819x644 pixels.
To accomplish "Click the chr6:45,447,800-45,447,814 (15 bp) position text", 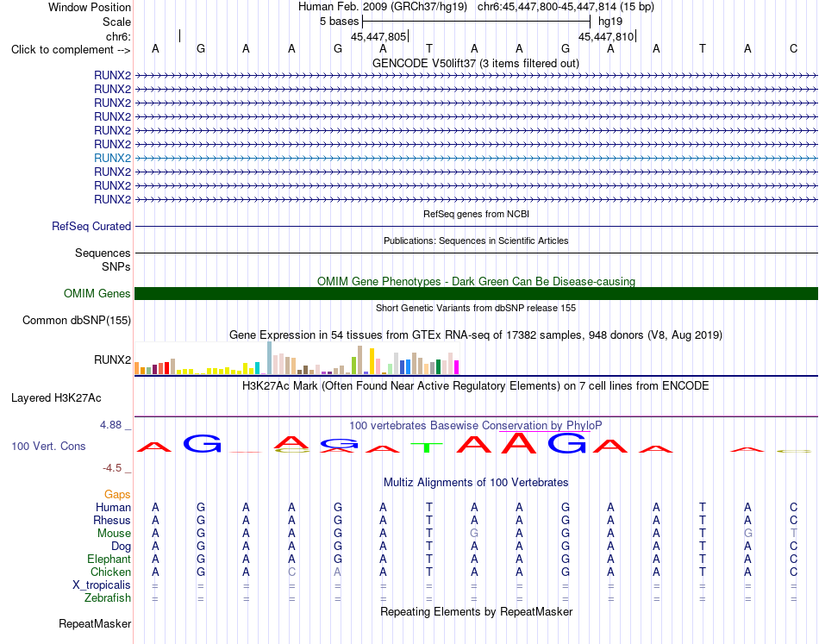I will [x=566, y=7].
